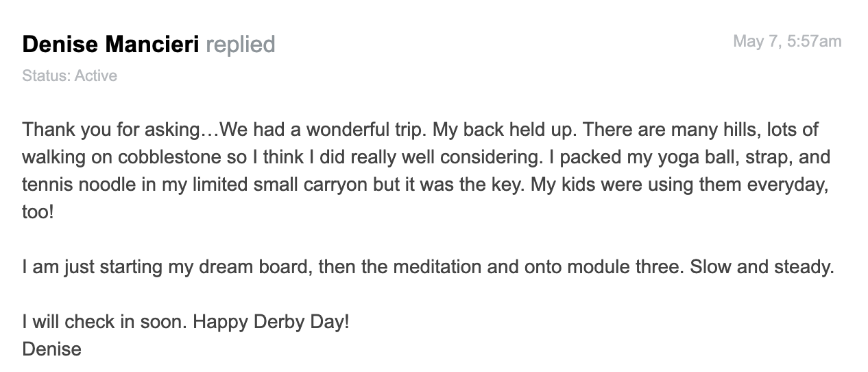
Task: Click the sender name Denise Mancieri
Action: point(110,45)
